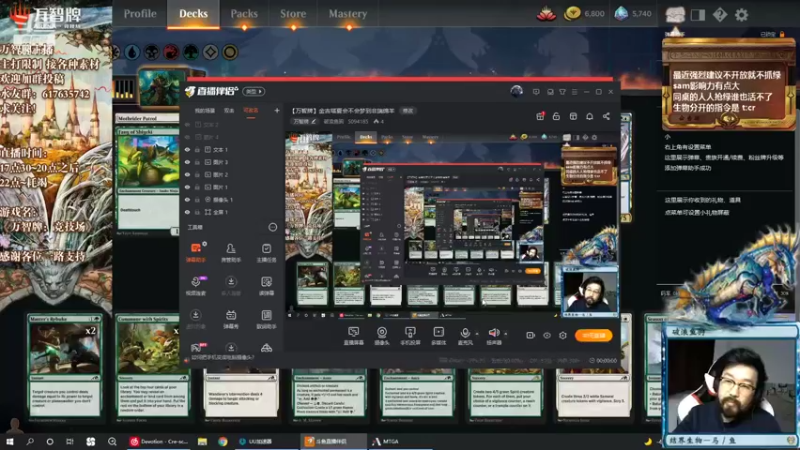The height and width of the screenshot is (450, 800).
Task: Expand the microphone options arrow
Action: [x=477, y=334]
